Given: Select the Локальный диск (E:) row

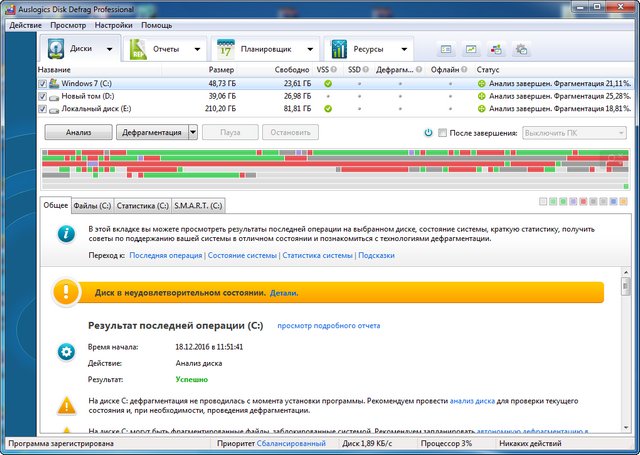Looking at the screenshot, I should (x=94, y=108).
